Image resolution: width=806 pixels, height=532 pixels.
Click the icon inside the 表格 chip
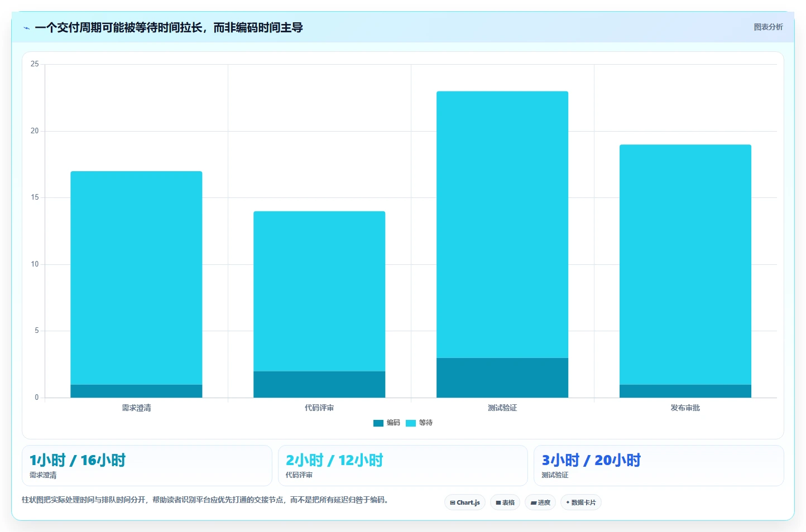tap(498, 503)
